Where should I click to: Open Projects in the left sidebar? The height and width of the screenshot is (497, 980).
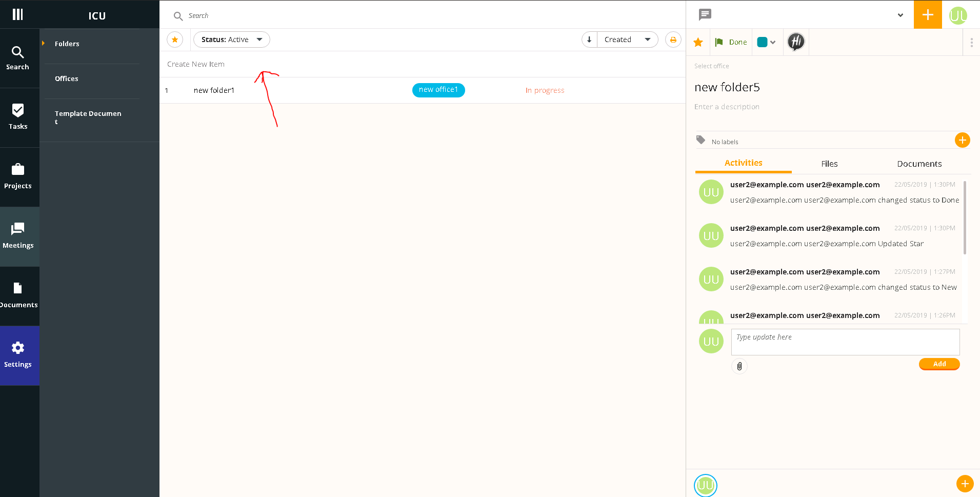17,177
